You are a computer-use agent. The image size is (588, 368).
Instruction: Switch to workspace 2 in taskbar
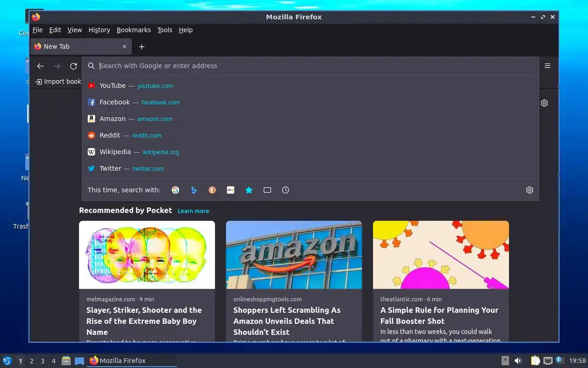[32, 361]
